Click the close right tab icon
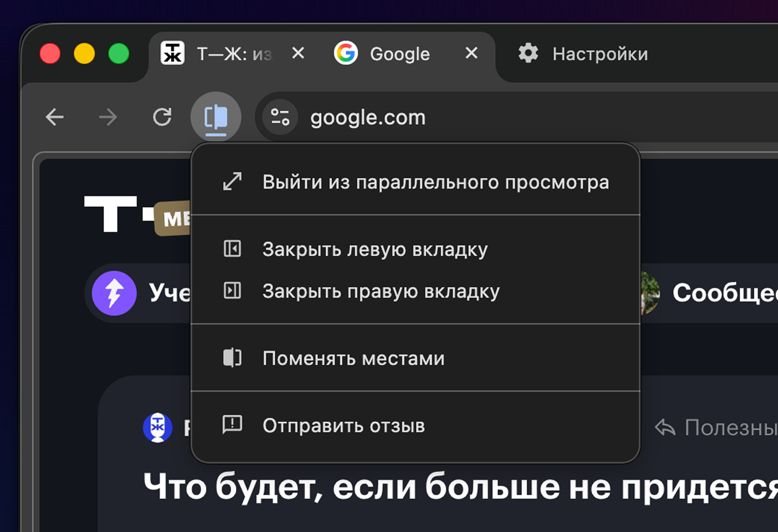 pos(232,291)
